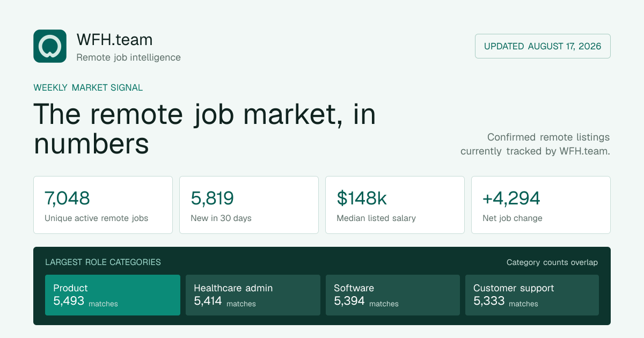Click the Largest Role Categories heading
Viewport: 644px width, 338px height.
pos(103,262)
